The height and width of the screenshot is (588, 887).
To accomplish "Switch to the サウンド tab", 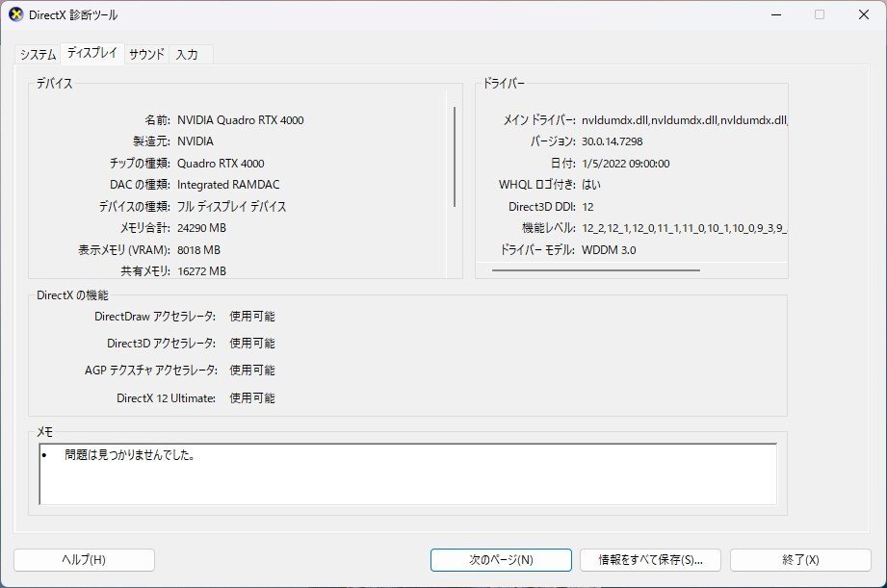I will pos(144,55).
